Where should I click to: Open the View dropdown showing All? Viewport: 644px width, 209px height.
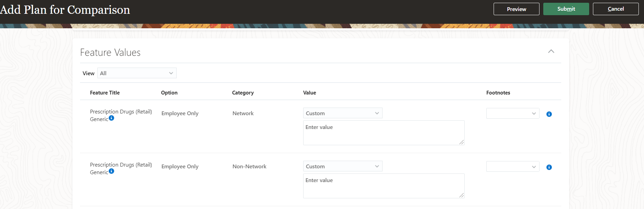(137, 73)
